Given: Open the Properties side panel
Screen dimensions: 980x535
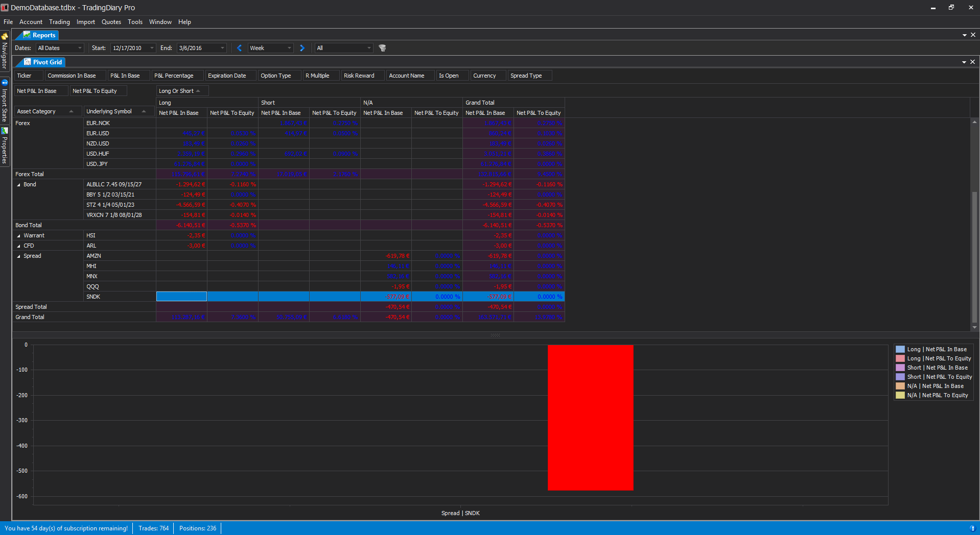Looking at the screenshot, I should pos(5,145).
